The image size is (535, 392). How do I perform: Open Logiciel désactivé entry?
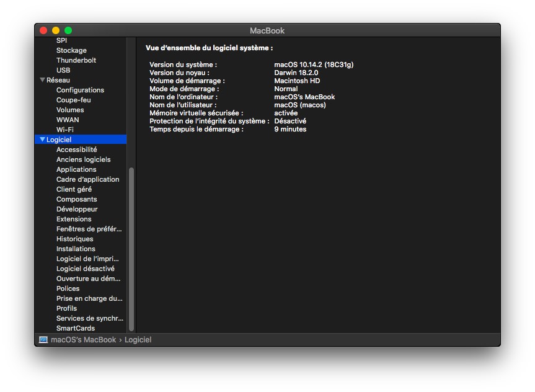tap(86, 268)
